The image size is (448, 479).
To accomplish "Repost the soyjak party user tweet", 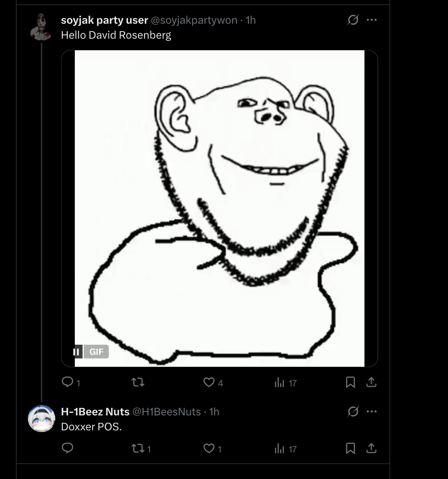I will (138, 382).
